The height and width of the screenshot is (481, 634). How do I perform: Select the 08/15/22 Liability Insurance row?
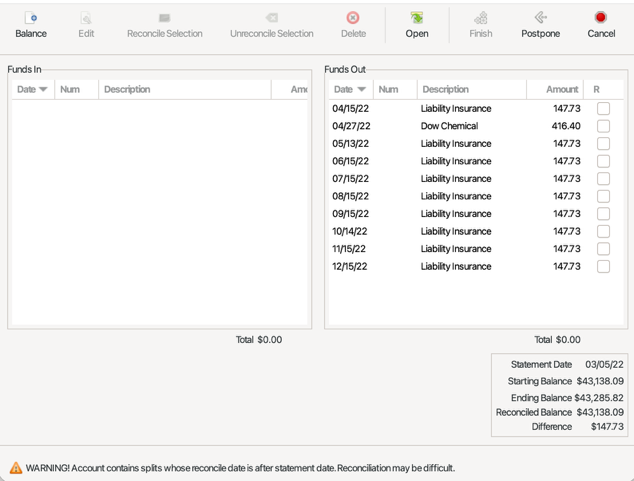pyautogui.click(x=456, y=196)
